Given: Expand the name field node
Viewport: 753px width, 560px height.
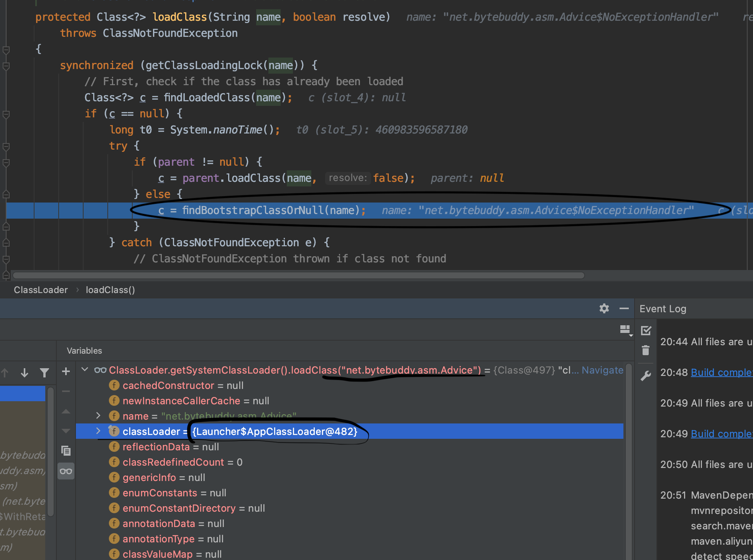Looking at the screenshot, I should (98, 416).
